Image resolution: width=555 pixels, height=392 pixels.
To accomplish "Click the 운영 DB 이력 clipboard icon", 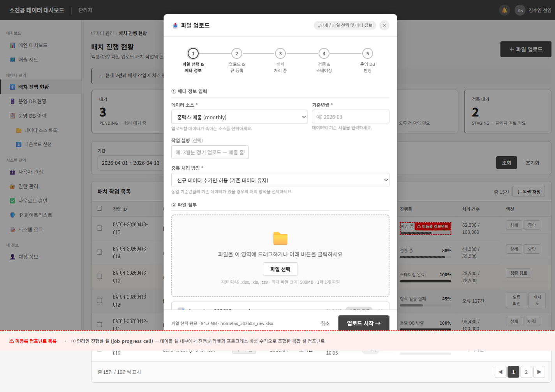I will point(12,116).
